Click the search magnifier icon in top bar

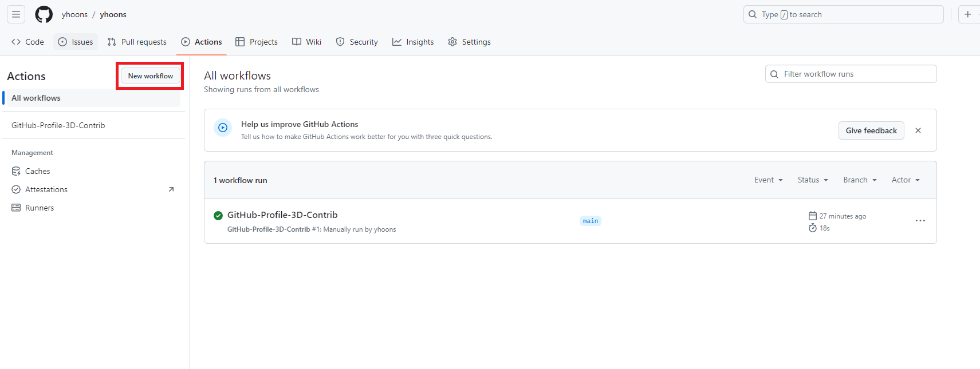(x=753, y=14)
